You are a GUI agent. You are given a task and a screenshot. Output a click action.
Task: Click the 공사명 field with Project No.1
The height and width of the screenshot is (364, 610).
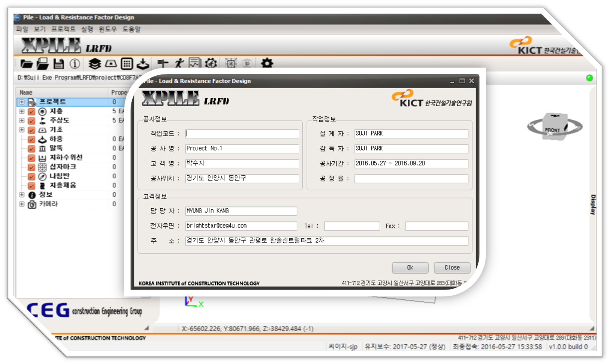[x=242, y=149]
